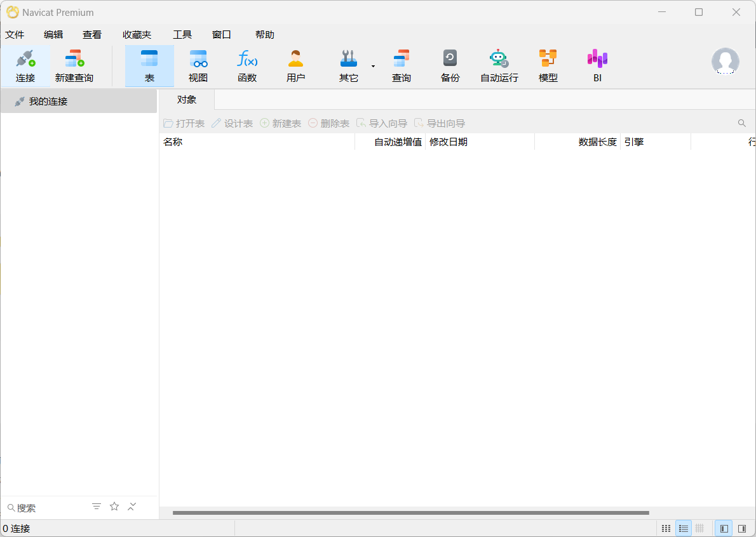This screenshot has width=756, height=537.
Task: Toggle the left navigation pane visibility
Action: click(x=723, y=528)
